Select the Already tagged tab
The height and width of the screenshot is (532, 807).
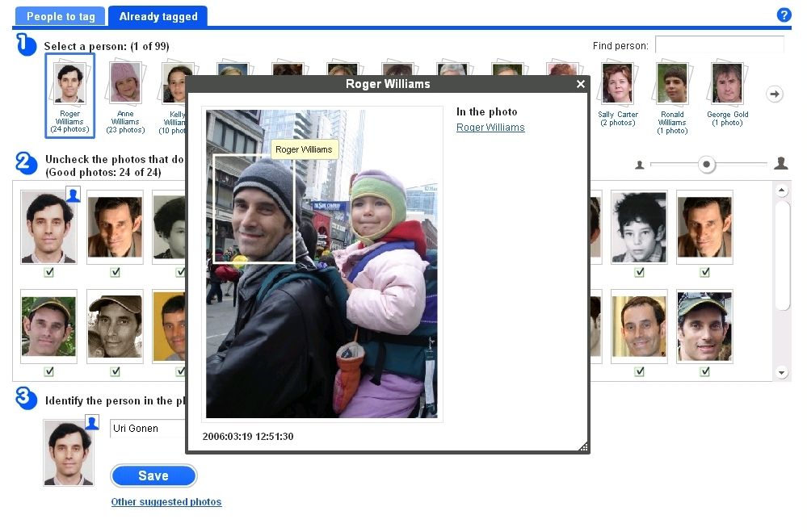(x=158, y=16)
